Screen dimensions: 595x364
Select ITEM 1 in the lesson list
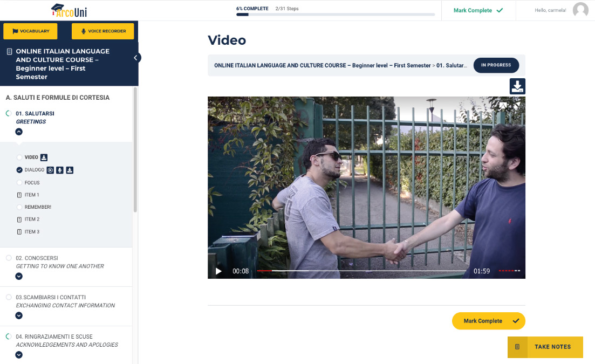click(x=32, y=195)
